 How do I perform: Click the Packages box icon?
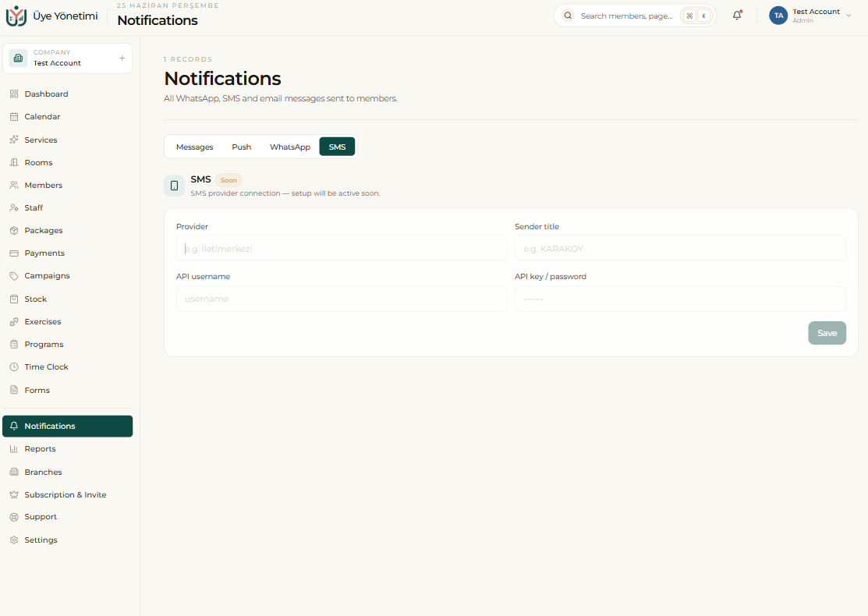14,231
